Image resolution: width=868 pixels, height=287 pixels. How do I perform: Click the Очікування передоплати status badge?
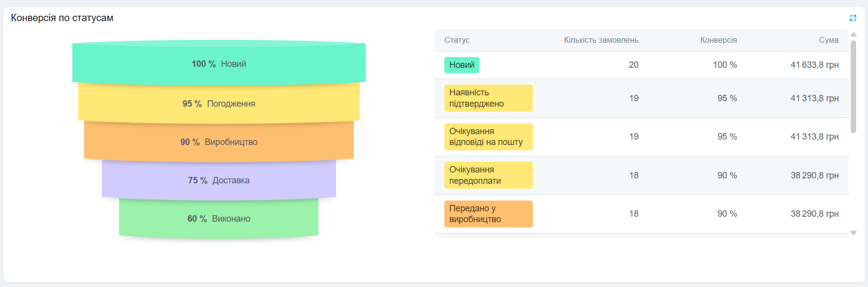pos(488,175)
